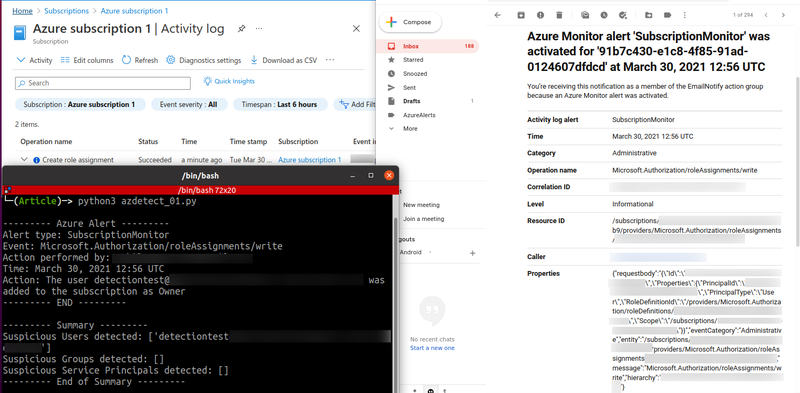Click the python3 azdetect_01.py command line
This screenshot has height=393, width=800.
click(137, 201)
